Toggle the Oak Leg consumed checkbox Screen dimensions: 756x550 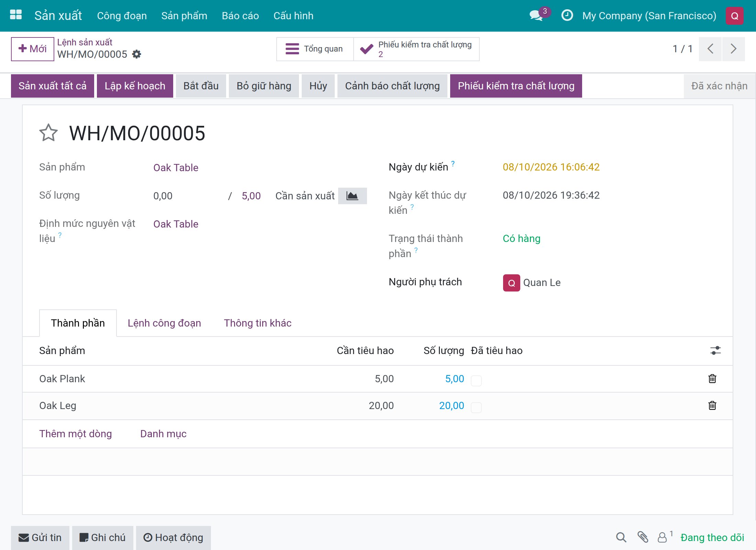coord(476,407)
